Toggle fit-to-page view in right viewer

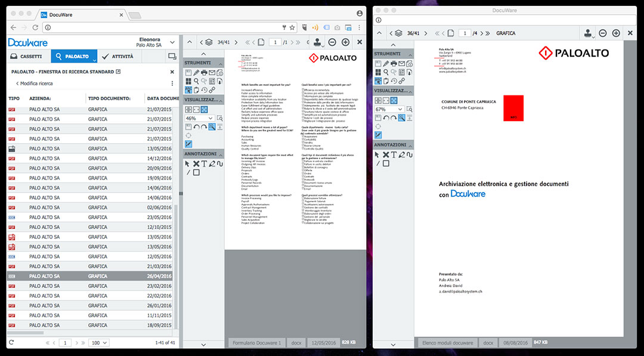click(394, 101)
